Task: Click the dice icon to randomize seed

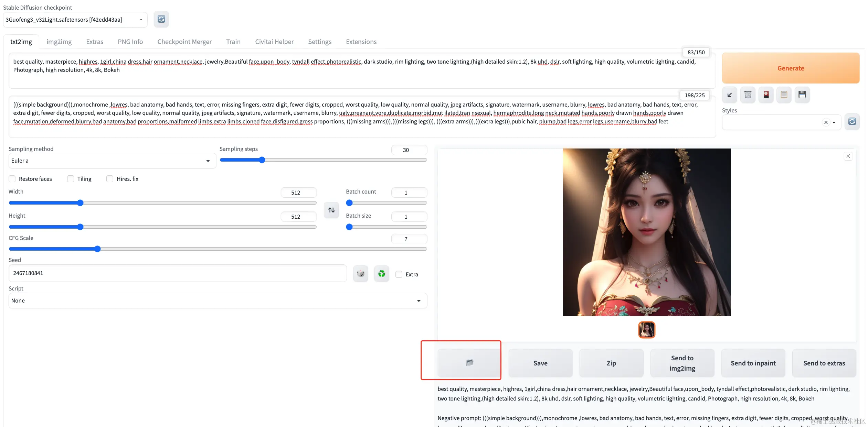Action: pos(360,274)
